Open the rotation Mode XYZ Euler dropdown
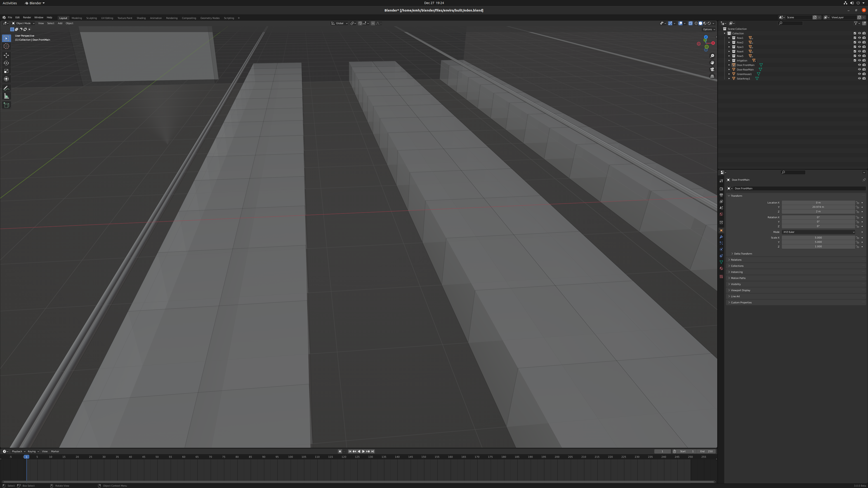Image resolution: width=868 pixels, height=488 pixels. [818, 232]
